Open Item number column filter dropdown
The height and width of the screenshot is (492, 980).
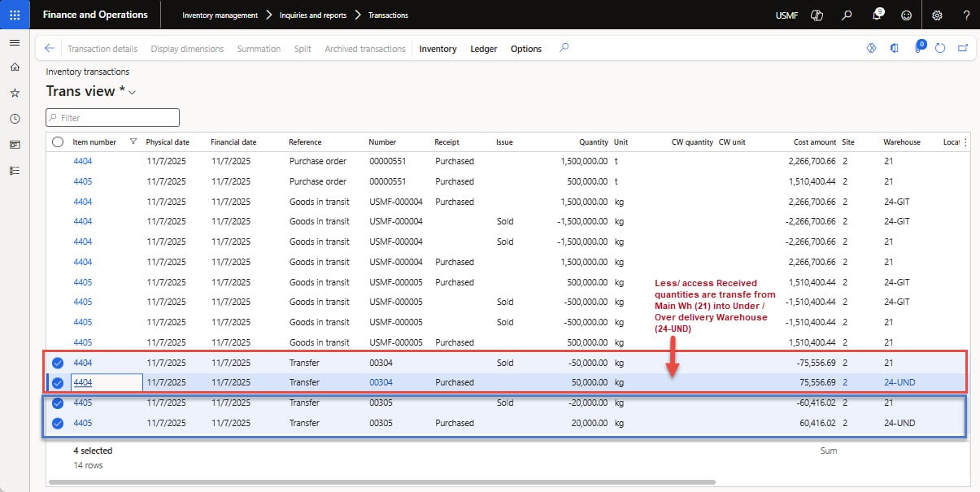133,142
